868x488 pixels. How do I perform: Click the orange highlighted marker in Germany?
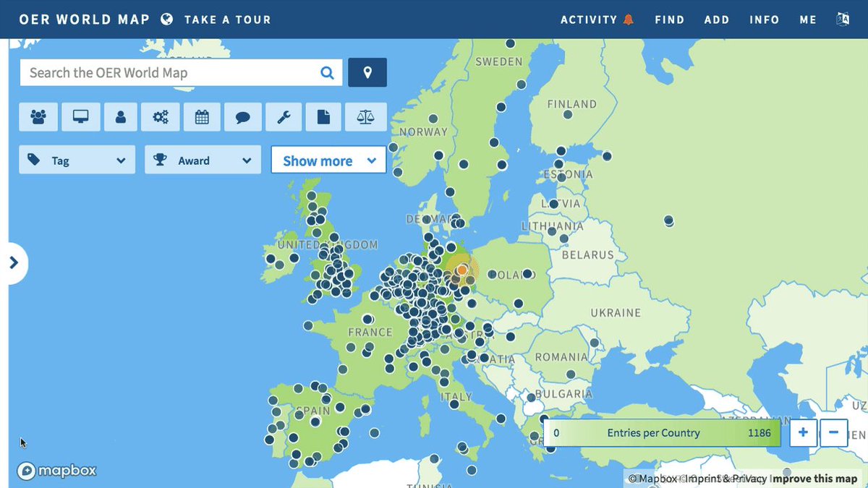pyautogui.click(x=462, y=270)
